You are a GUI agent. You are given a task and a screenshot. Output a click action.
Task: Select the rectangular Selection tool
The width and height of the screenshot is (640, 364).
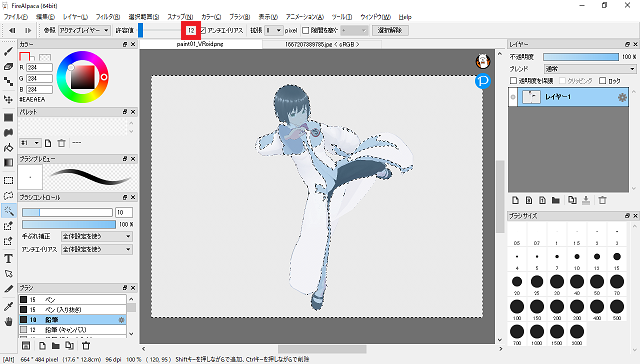point(9,180)
